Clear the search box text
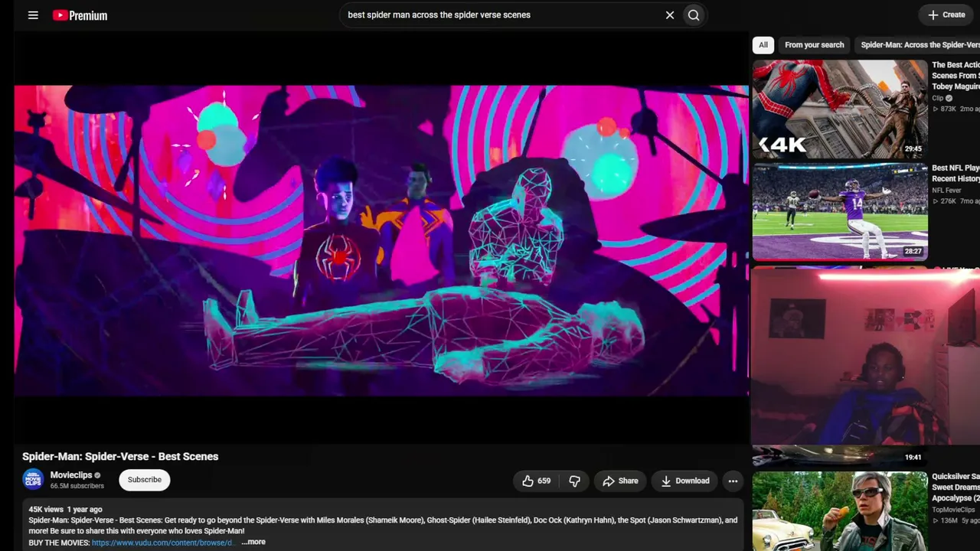The image size is (980, 551). pos(670,15)
